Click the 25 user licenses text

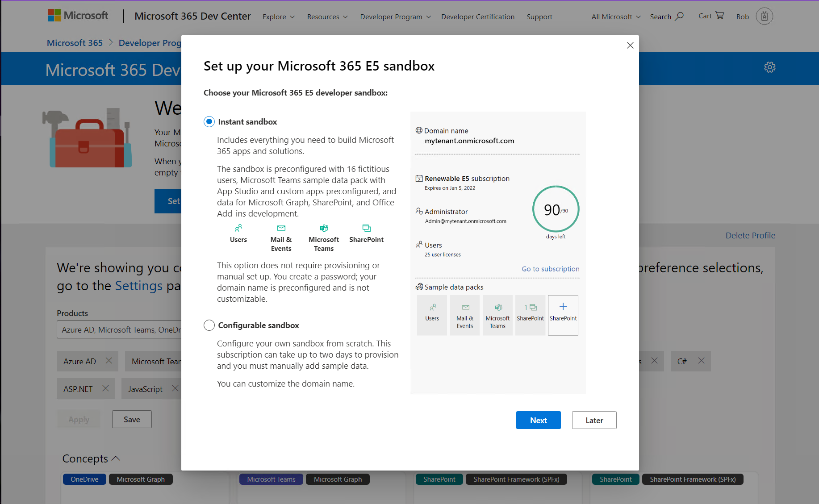(x=443, y=254)
